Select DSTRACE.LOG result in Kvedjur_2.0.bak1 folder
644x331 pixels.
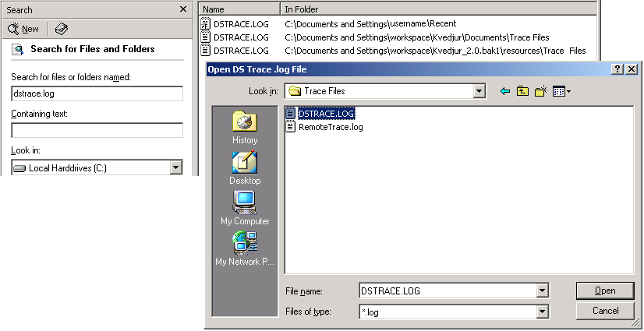click(241, 51)
